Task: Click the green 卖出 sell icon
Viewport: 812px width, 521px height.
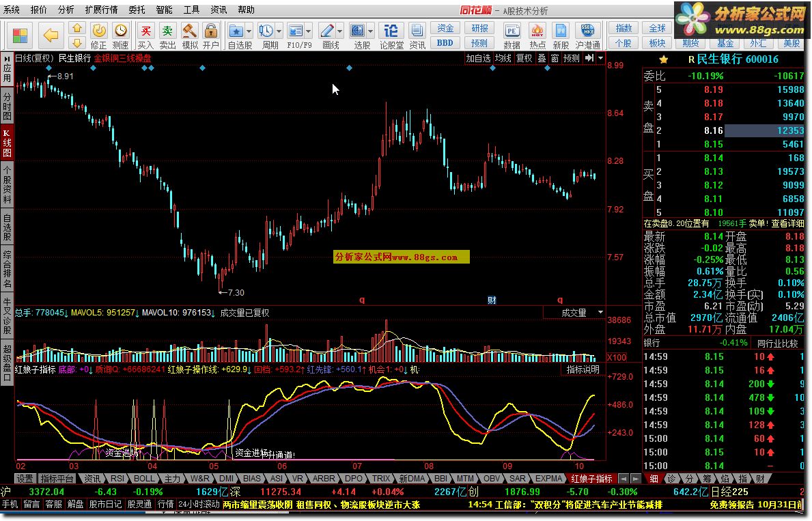Action: (x=167, y=36)
